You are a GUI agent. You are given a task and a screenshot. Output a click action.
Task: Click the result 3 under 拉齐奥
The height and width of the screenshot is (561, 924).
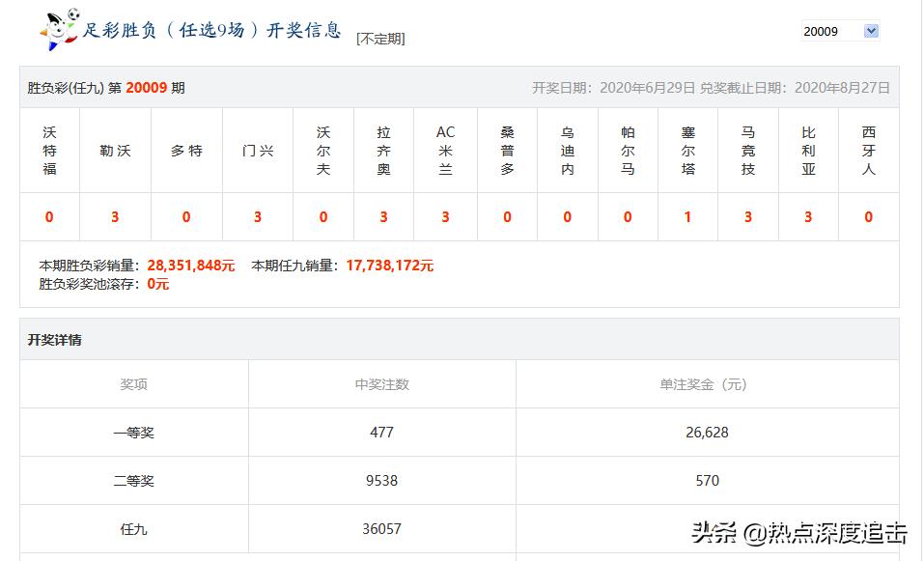pyautogui.click(x=383, y=217)
